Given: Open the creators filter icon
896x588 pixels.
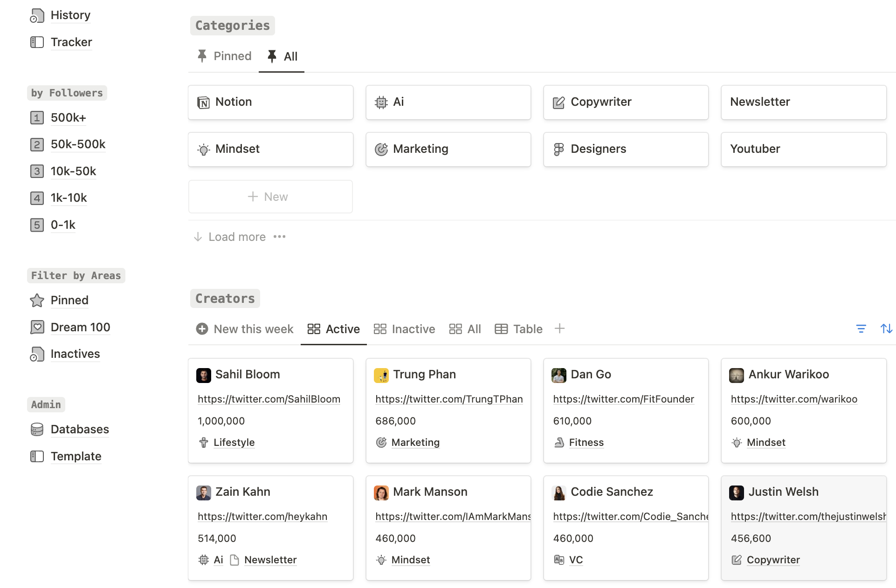Looking at the screenshot, I should coord(861,329).
